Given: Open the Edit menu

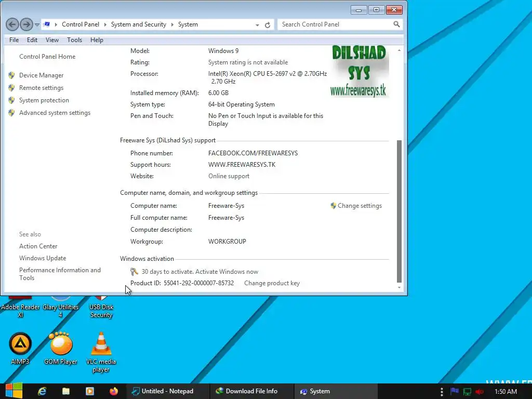Looking at the screenshot, I should tap(32, 40).
